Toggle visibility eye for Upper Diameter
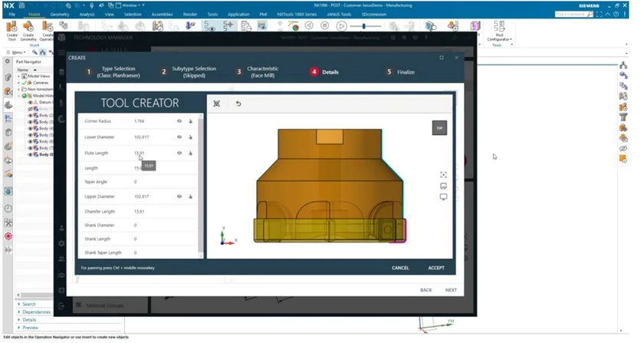Viewport: 644px width, 343px height. (179, 196)
